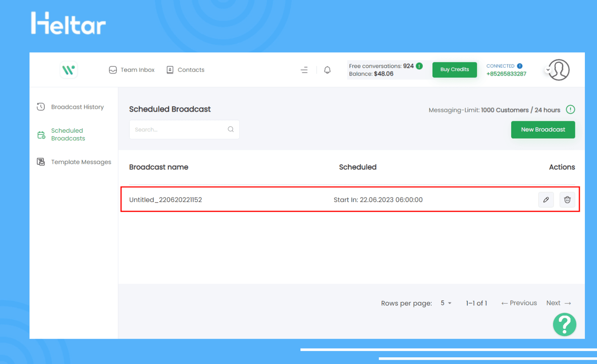The height and width of the screenshot is (364, 597).
Task: Open Contacts page
Action: pos(185,70)
